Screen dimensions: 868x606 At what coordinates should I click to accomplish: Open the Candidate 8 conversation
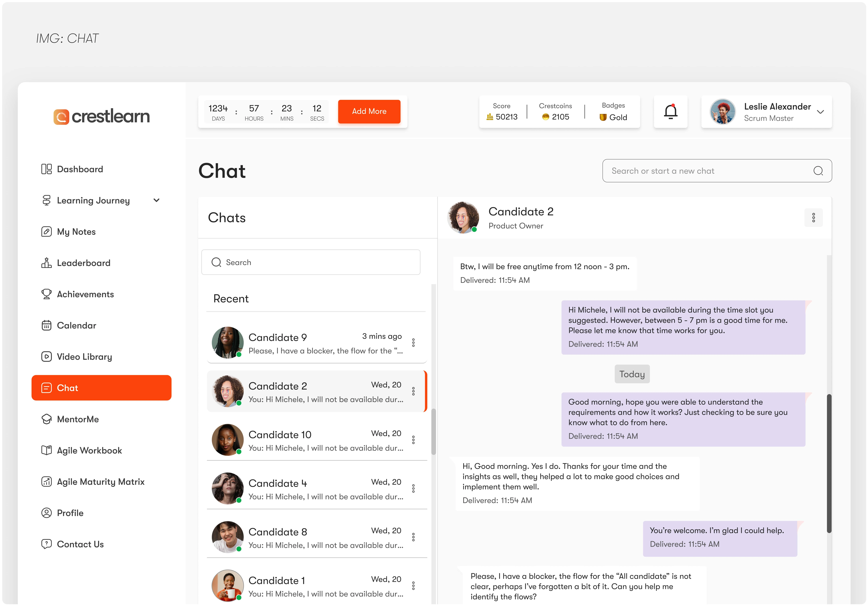317,537
